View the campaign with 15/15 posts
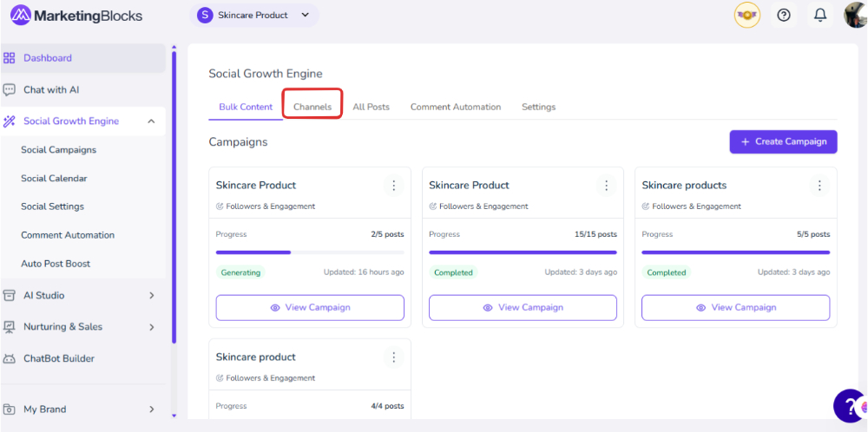This screenshot has height=432, width=868. pyautogui.click(x=523, y=307)
